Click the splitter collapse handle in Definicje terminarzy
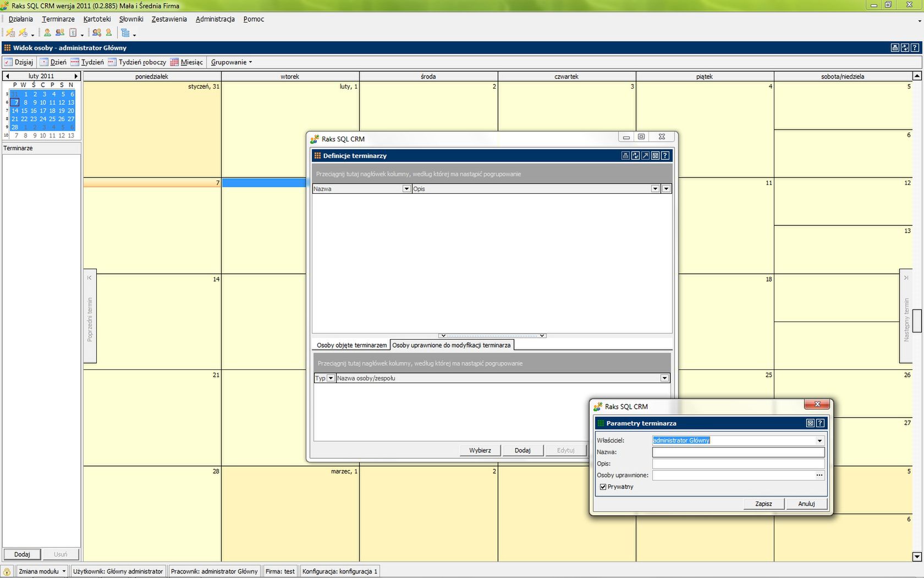Viewport: 924px width, 578px height. 492,335
